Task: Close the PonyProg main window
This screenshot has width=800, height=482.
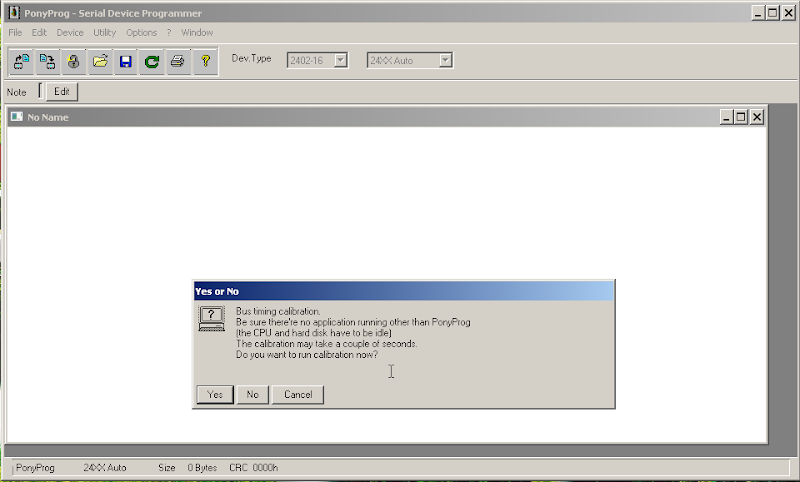Action: tap(789, 13)
